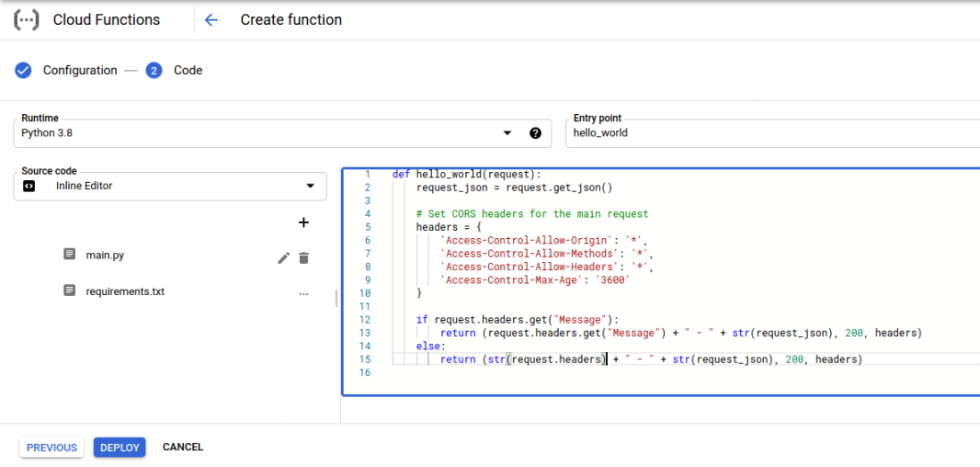
Task: Open the Source code Inline Editor dropdown
Action: tap(310, 186)
